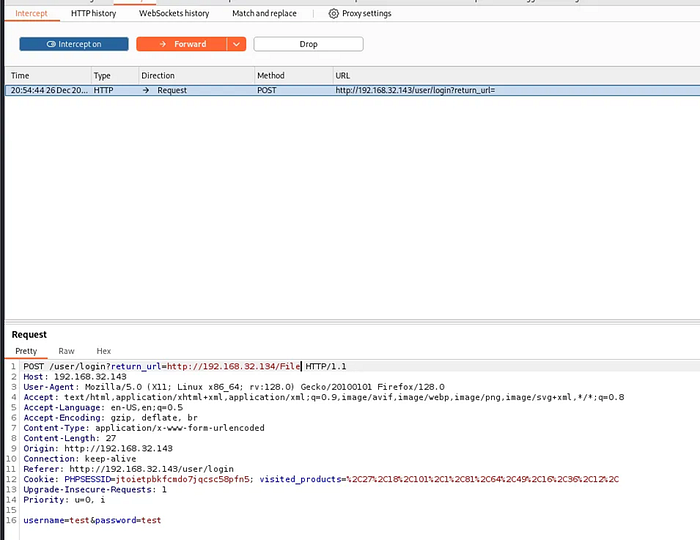This screenshot has height=540, width=700.
Task: Open the WebSockets history tab
Action: pyautogui.click(x=174, y=13)
